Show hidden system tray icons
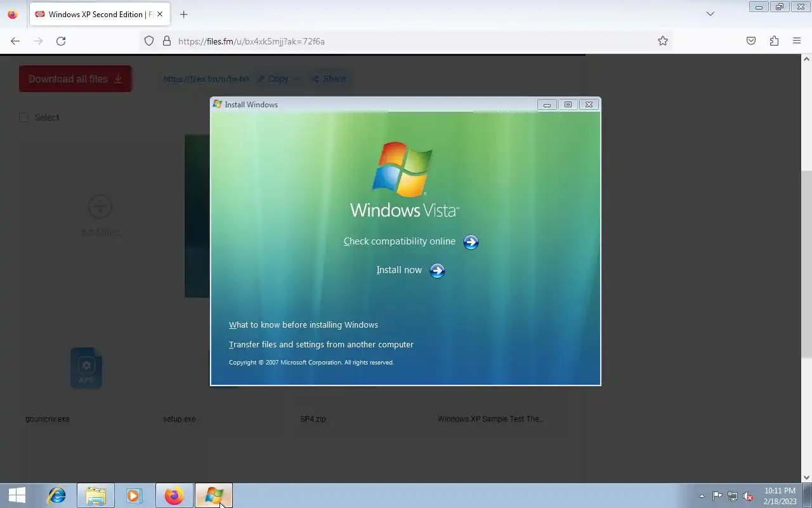The width and height of the screenshot is (812, 508). (702, 497)
